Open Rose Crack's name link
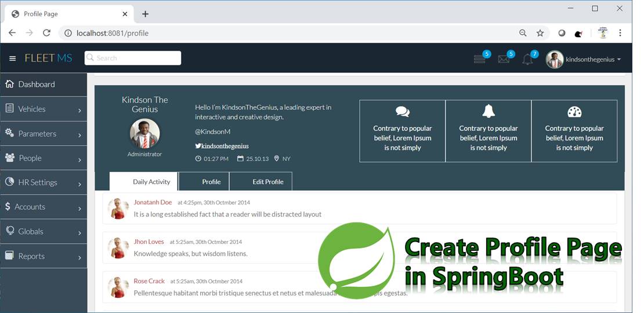Image resolution: width=644 pixels, height=313 pixels. click(149, 281)
